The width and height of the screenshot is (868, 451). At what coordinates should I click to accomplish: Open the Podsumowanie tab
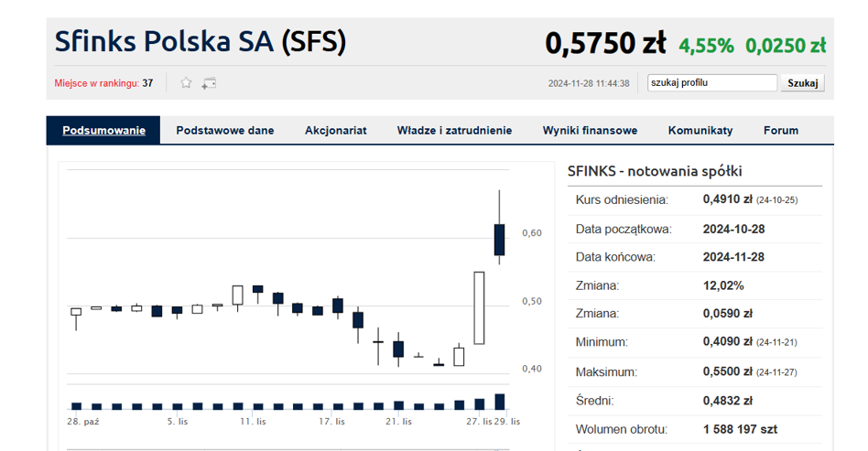tap(103, 131)
